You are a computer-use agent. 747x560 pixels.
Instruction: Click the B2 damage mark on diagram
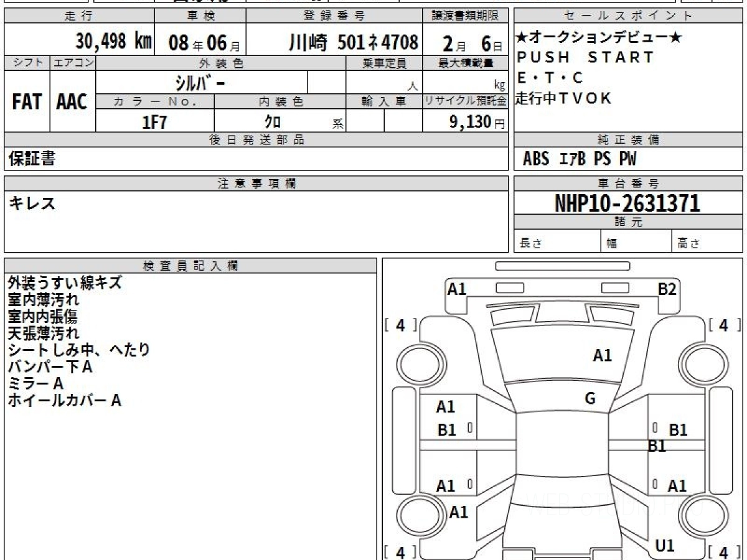click(x=667, y=289)
